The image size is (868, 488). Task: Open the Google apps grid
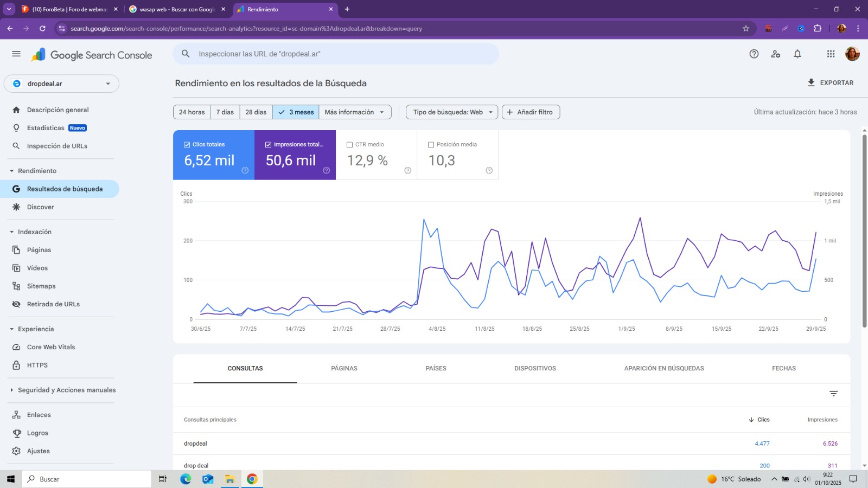point(830,54)
